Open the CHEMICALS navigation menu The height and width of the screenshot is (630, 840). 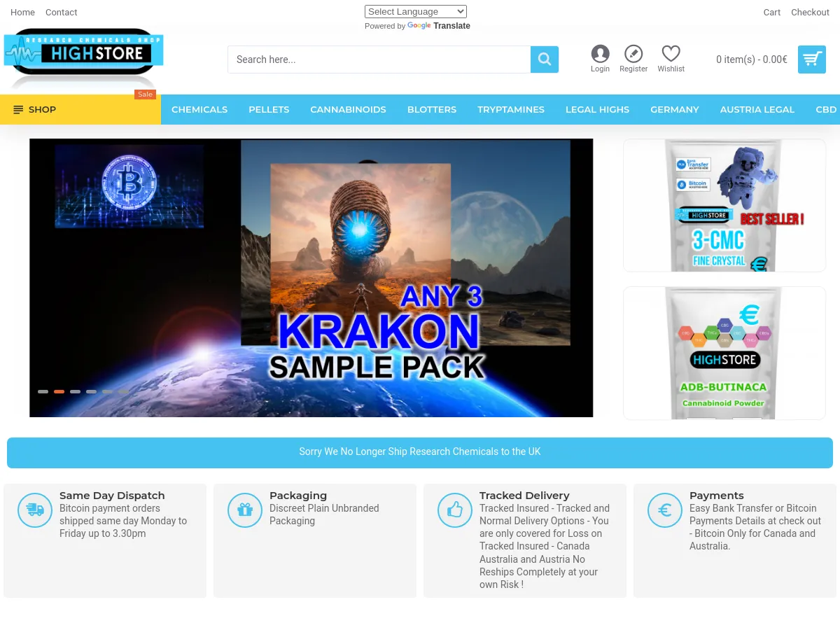pyautogui.click(x=199, y=109)
